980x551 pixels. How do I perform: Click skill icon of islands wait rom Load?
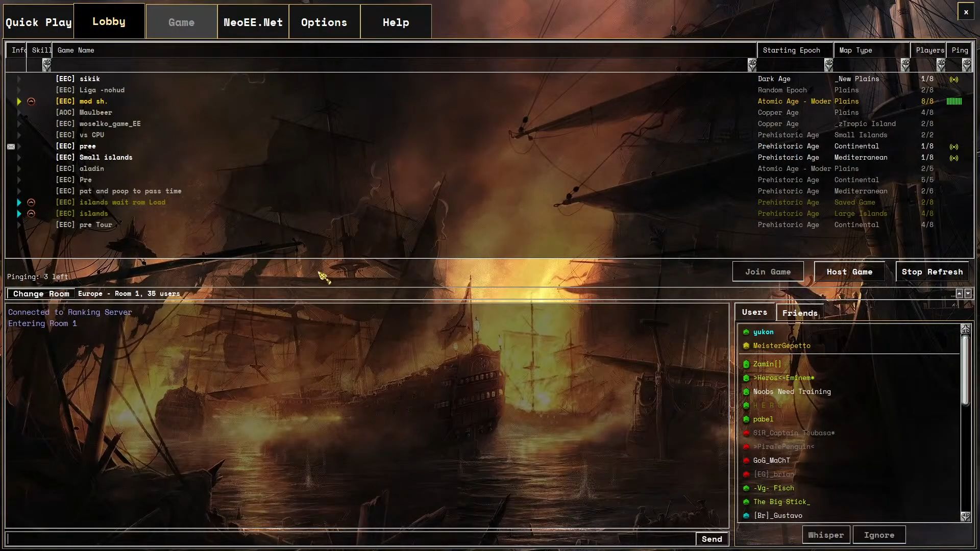point(31,203)
